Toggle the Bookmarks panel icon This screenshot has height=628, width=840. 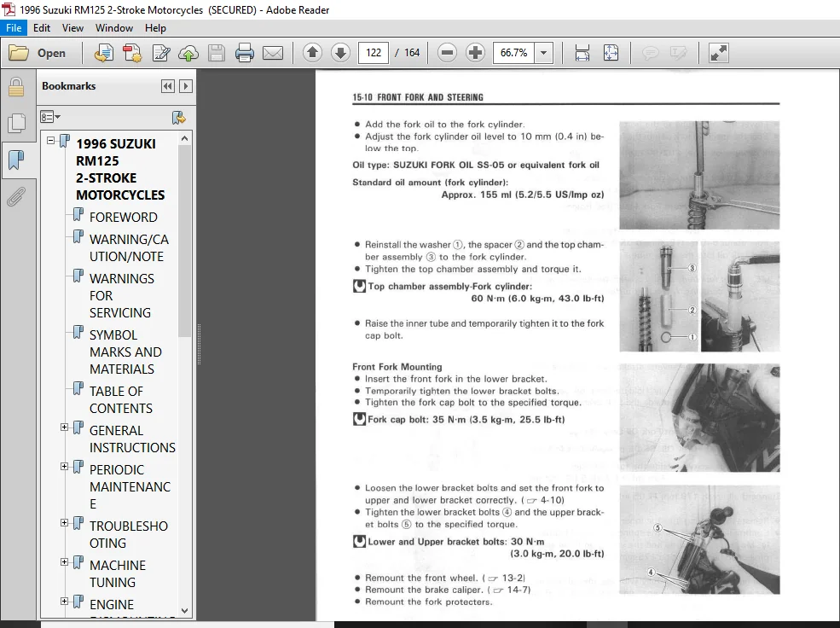pyautogui.click(x=16, y=160)
